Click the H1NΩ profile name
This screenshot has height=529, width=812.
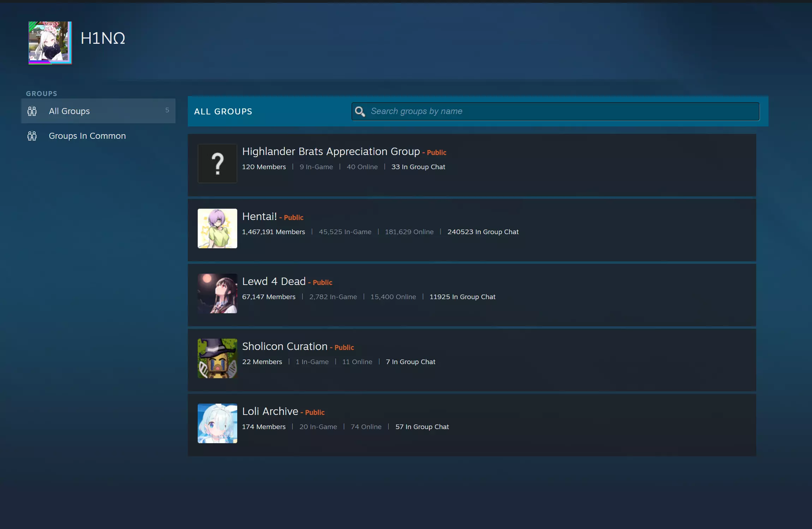click(x=103, y=38)
